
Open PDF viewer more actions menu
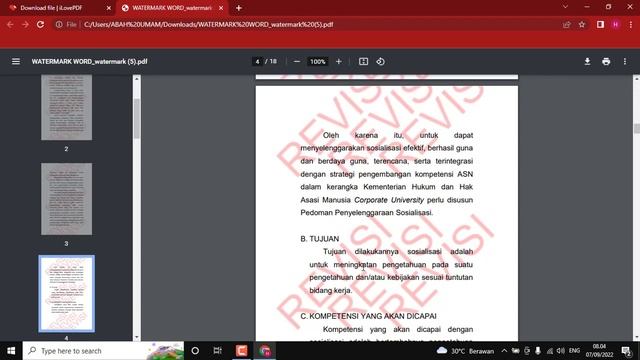(625, 62)
